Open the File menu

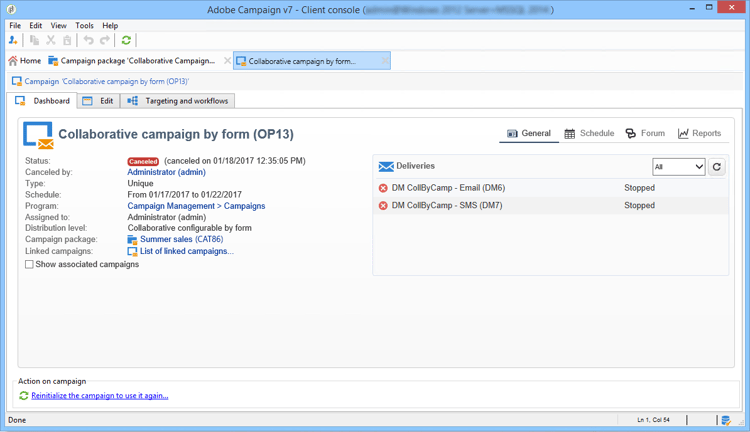[x=15, y=25]
